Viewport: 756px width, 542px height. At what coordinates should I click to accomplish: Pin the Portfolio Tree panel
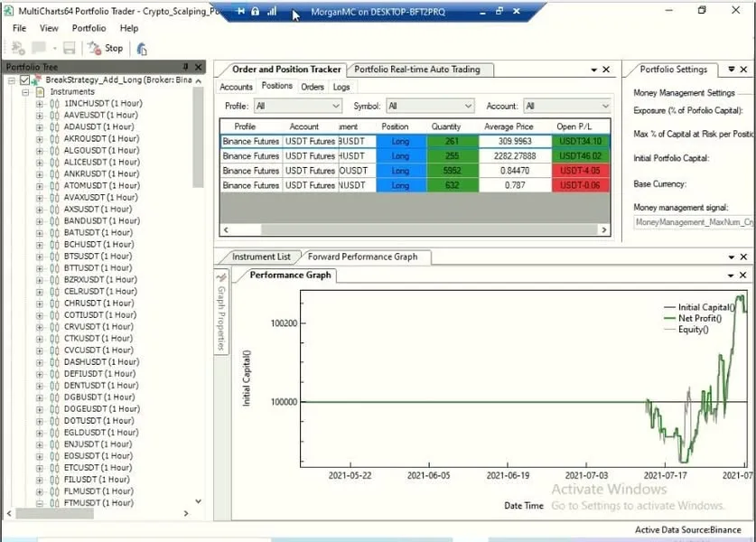(x=186, y=67)
